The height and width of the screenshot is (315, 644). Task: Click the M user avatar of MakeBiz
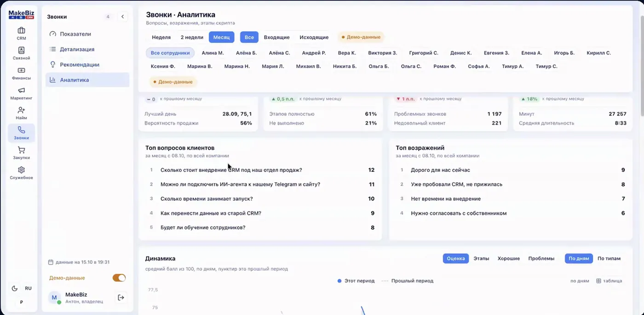[54, 297]
